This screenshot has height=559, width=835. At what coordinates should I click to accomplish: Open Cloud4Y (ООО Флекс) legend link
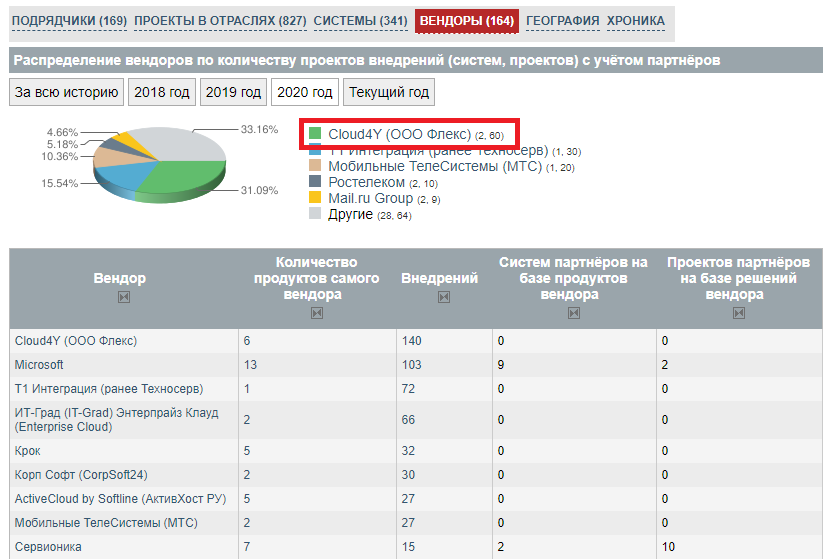pyautogui.click(x=399, y=134)
